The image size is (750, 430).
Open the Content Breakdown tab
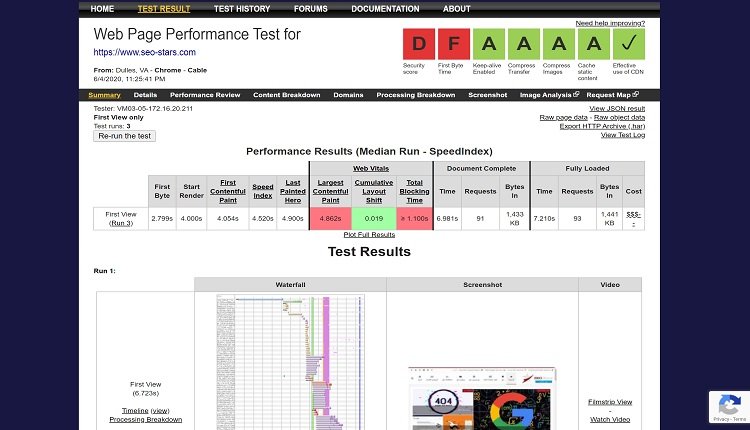tap(286, 95)
